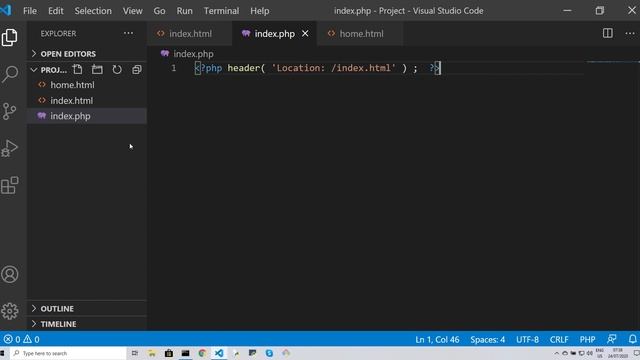Open Task View on Windows taskbar
Screen dimensions: 640x360
pos(135,353)
